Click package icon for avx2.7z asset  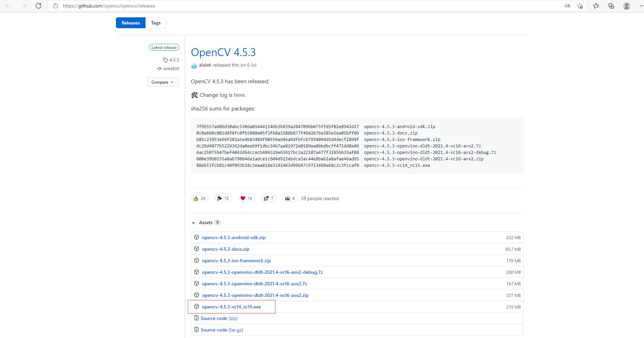(197, 283)
